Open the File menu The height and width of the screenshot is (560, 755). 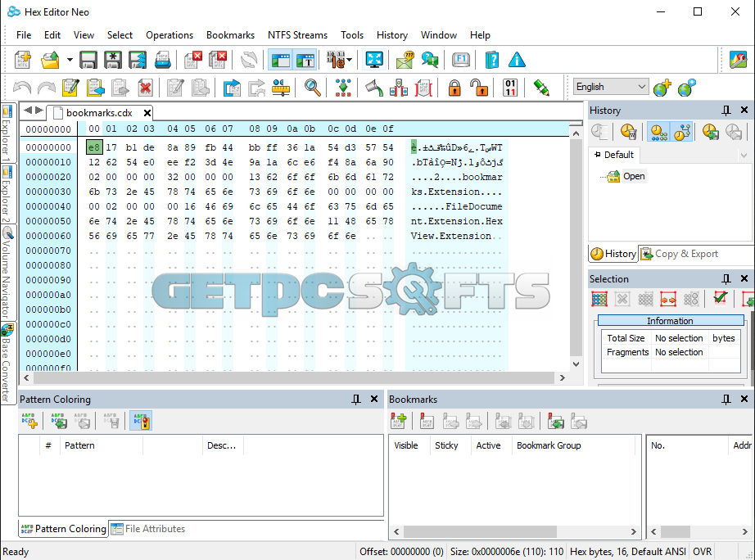pos(24,35)
